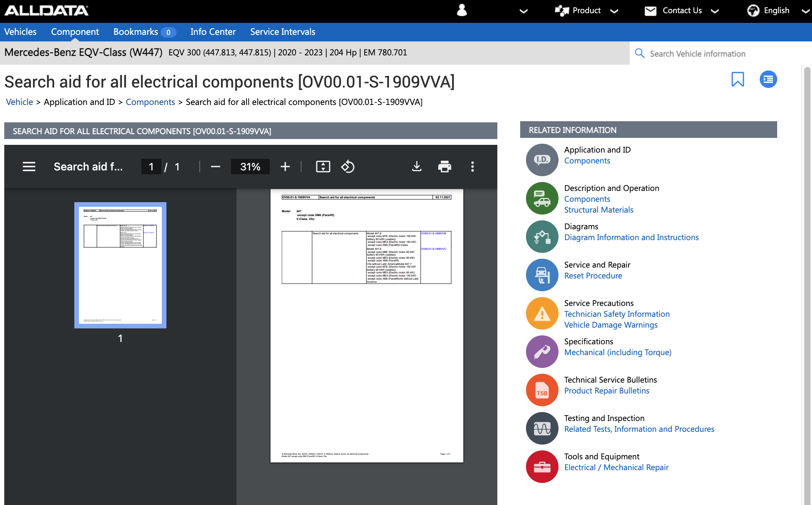
Task: Select the Service Intervals tab
Action: click(284, 32)
